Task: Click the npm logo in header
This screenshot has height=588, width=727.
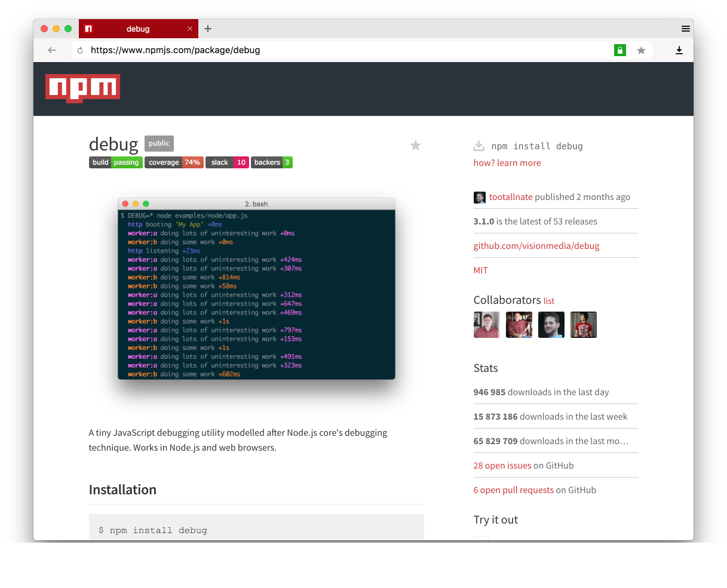Action: point(82,88)
